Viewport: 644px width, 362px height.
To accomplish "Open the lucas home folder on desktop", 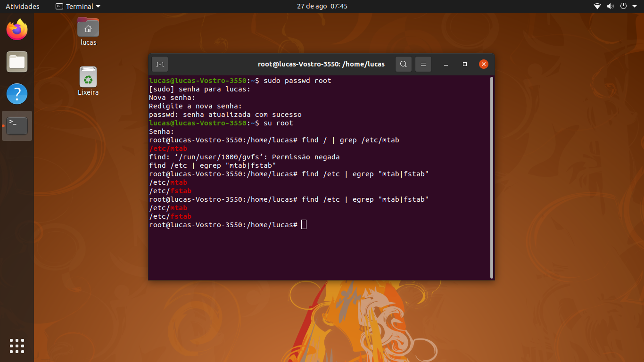I will pyautogui.click(x=88, y=31).
